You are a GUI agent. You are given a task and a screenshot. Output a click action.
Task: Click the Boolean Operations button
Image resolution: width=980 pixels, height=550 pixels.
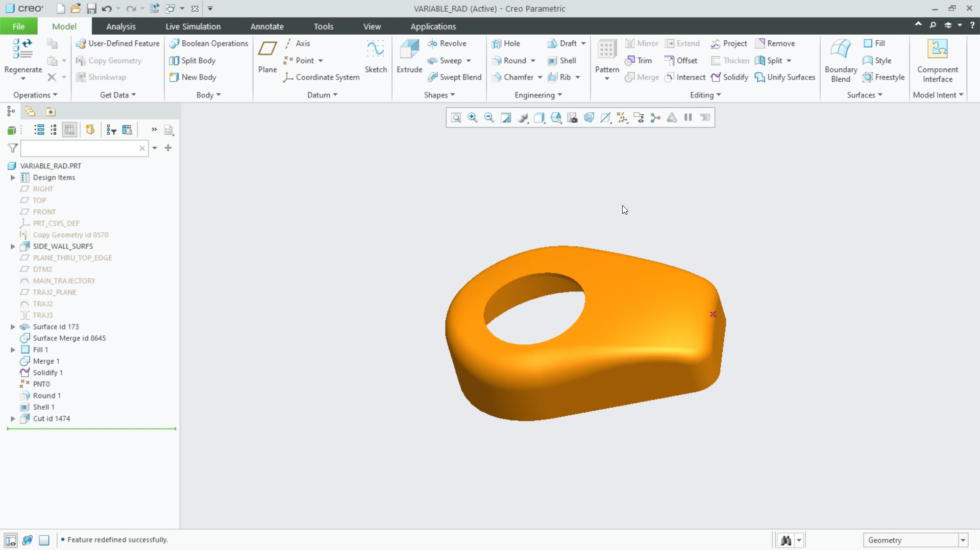click(209, 43)
